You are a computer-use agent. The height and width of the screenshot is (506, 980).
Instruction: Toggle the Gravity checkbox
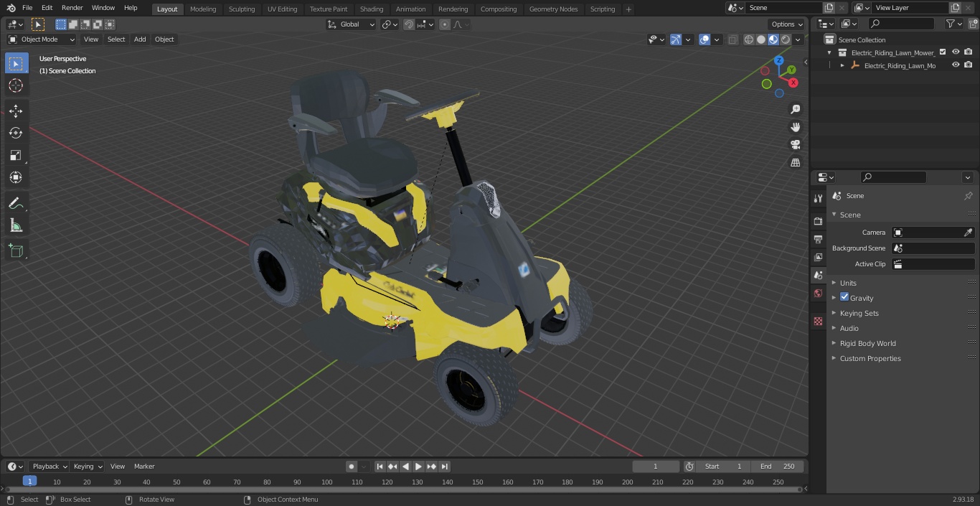[x=844, y=297]
